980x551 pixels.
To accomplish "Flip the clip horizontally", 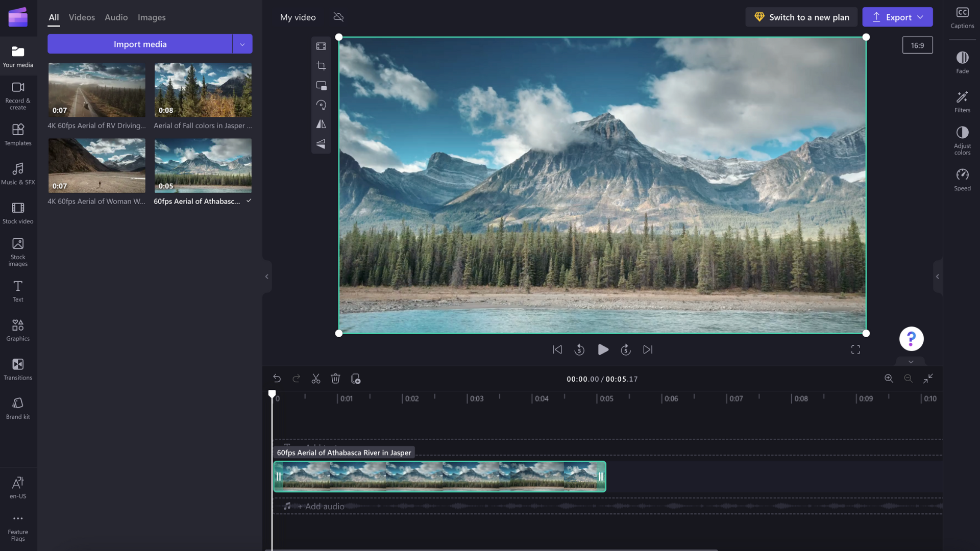I will click(x=321, y=124).
